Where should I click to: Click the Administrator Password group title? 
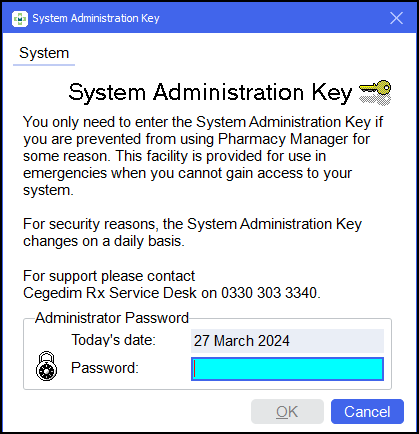tap(112, 318)
